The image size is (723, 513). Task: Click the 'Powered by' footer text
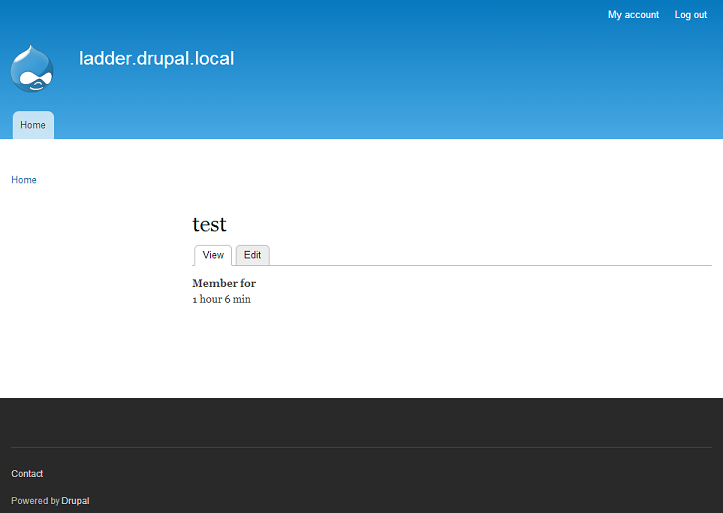pyautogui.click(x=35, y=501)
